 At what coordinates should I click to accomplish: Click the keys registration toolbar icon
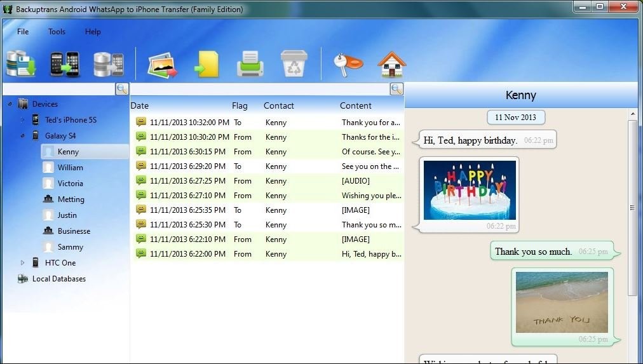(x=348, y=65)
